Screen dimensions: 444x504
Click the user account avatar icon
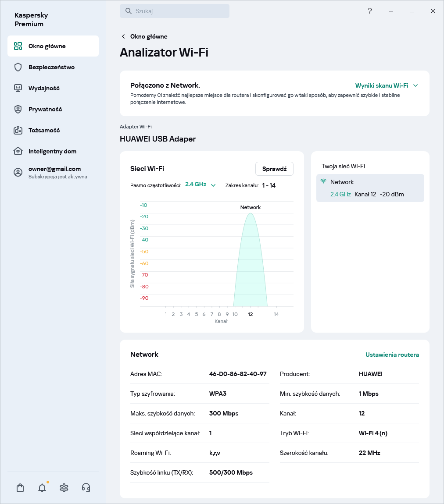18,172
